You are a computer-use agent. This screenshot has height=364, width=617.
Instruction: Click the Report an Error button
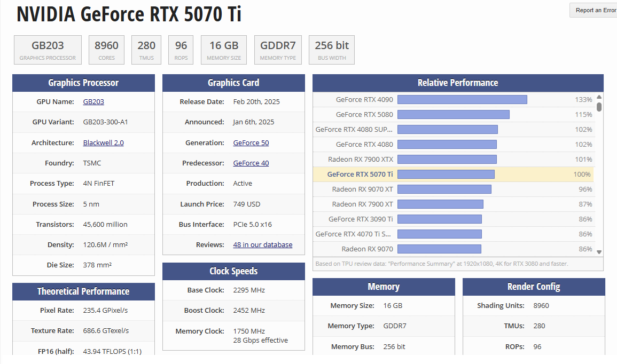tap(594, 10)
